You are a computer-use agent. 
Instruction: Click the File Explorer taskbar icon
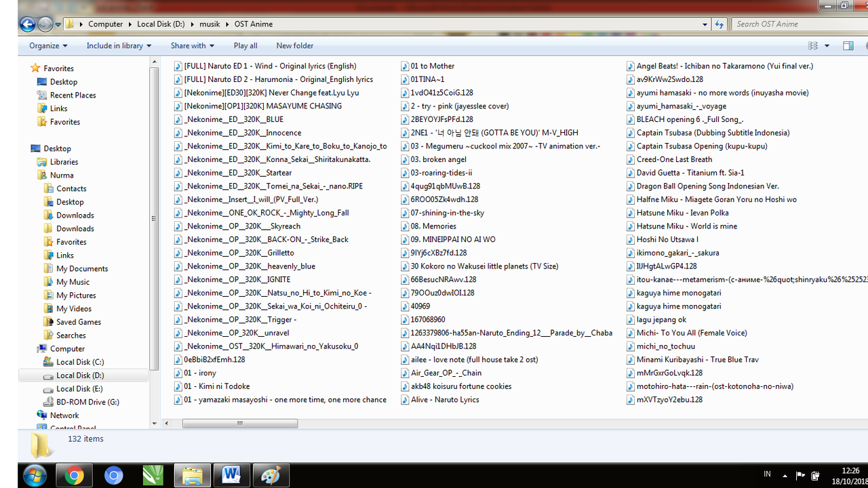[192, 476]
